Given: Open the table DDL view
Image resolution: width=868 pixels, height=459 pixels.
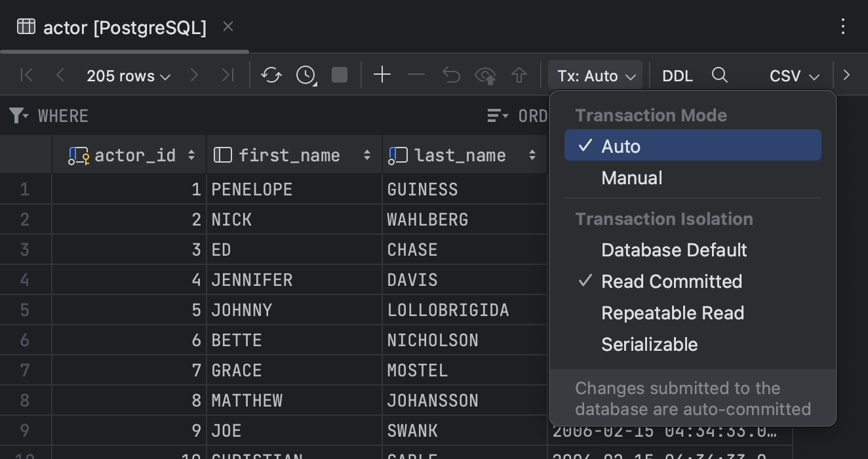Looking at the screenshot, I should (677, 75).
